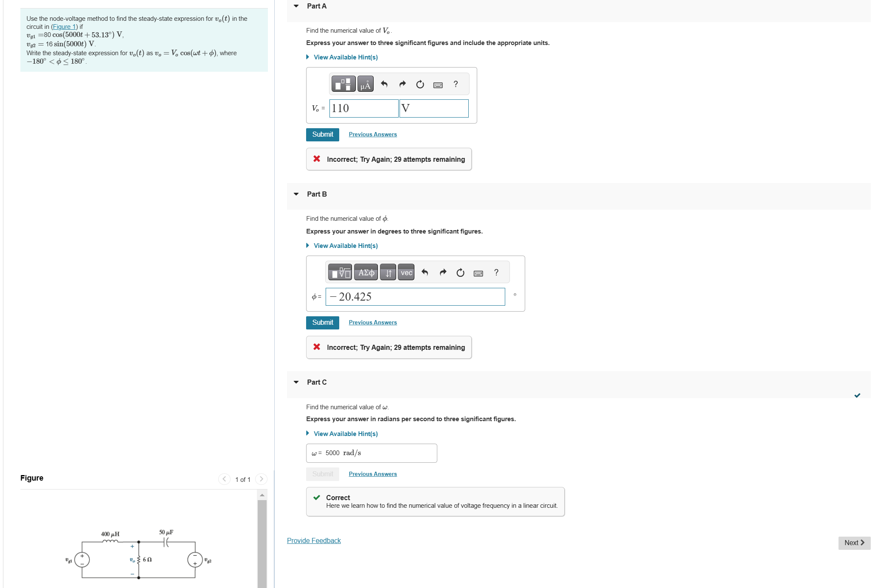Click Submit for Part A

tap(322, 134)
